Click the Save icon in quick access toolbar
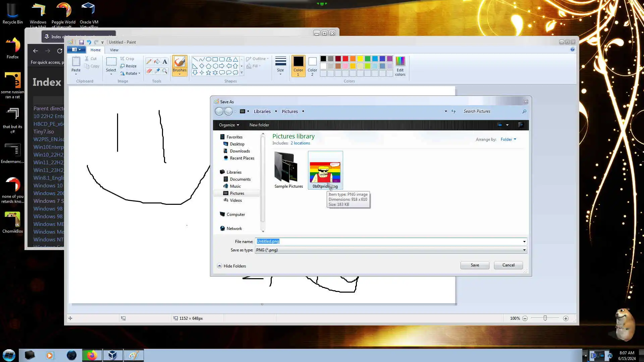This screenshot has height=362, width=644. [81, 42]
